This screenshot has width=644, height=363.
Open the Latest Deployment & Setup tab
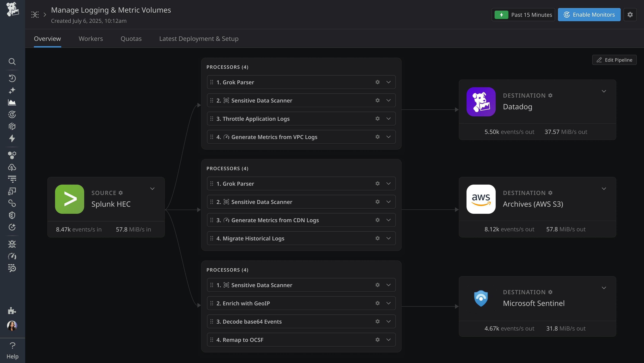198,38
